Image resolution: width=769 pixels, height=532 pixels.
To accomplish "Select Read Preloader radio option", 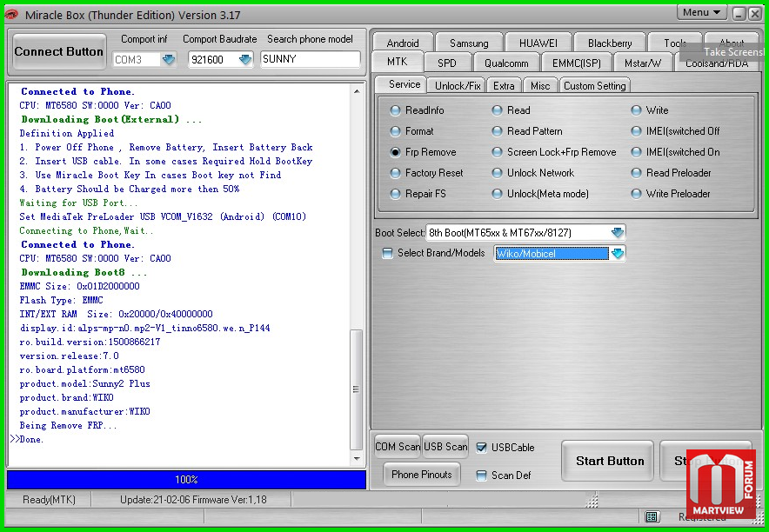I will point(636,173).
